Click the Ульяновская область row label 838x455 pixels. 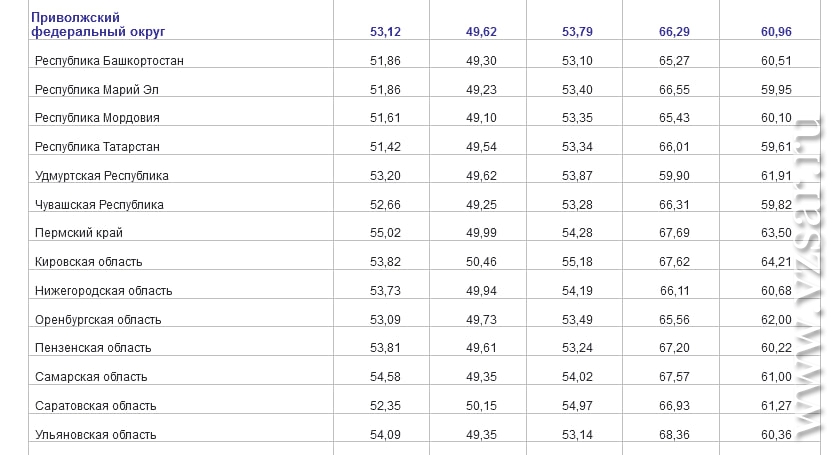point(96,435)
